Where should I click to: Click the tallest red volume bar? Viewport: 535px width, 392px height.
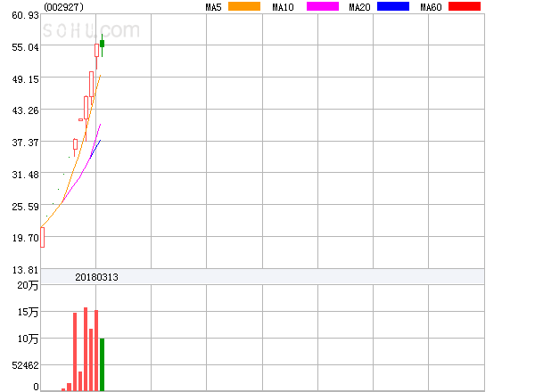pyautogui.click(x=86, y=349)
